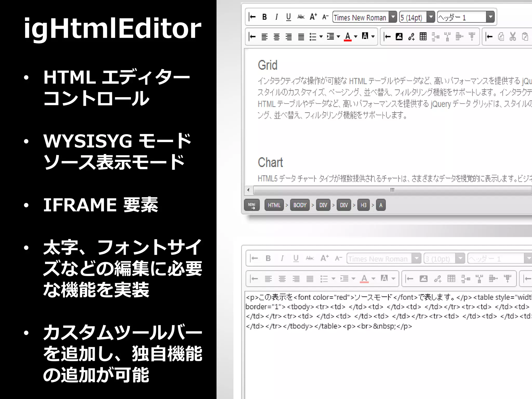The width and height of the screenshot is (532, 399).
Task: Toggle source view with the html button
Action: click(x=252, y=205)
